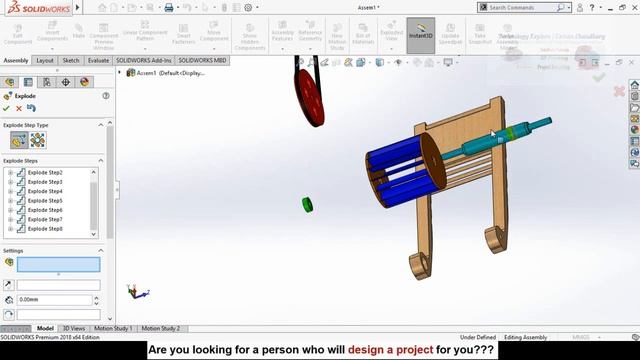Collapse the Settings section

tap(100, 251)
